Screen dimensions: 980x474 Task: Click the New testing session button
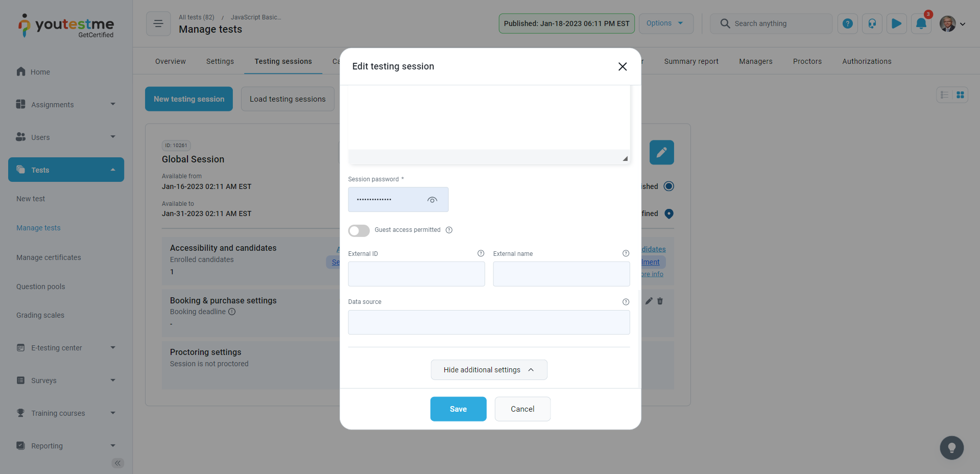pyautogui.click(x=189, y=99)
